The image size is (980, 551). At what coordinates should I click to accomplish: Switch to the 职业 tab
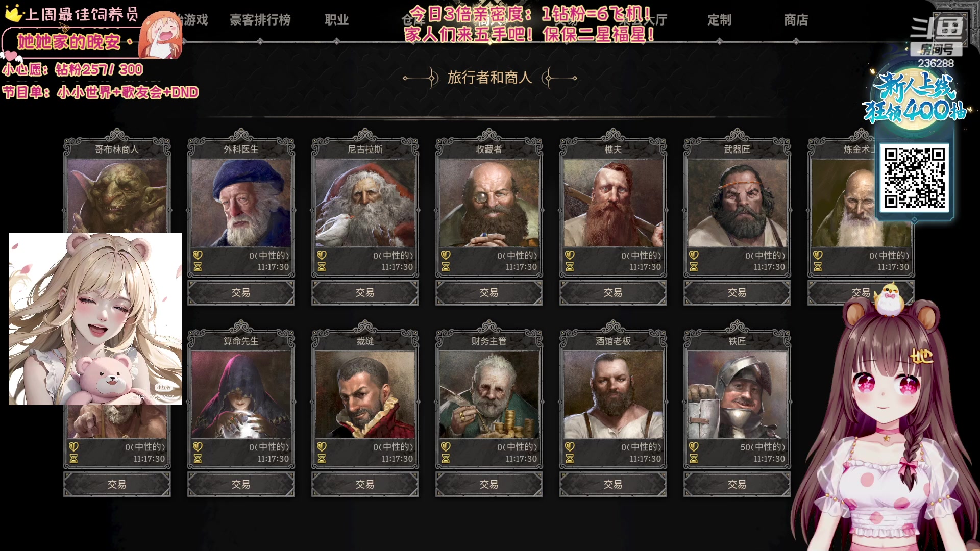[336, 20]
